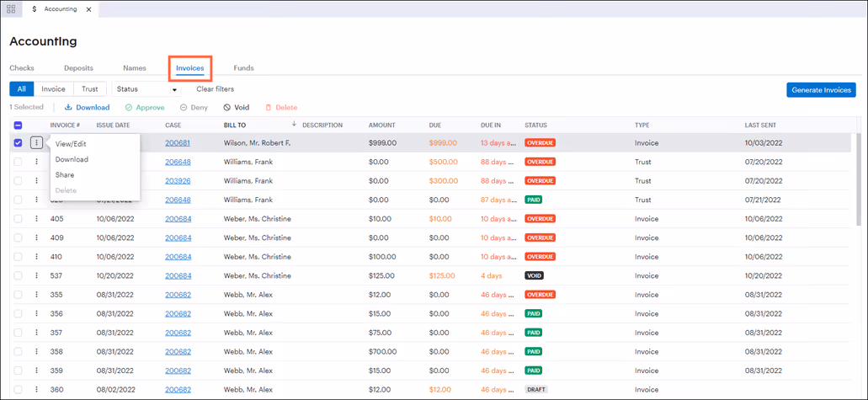Uncheck the Wilson, Mr. Robert F. row checkbox
This screenshot has width=868, height=400.
coord(19,143)
